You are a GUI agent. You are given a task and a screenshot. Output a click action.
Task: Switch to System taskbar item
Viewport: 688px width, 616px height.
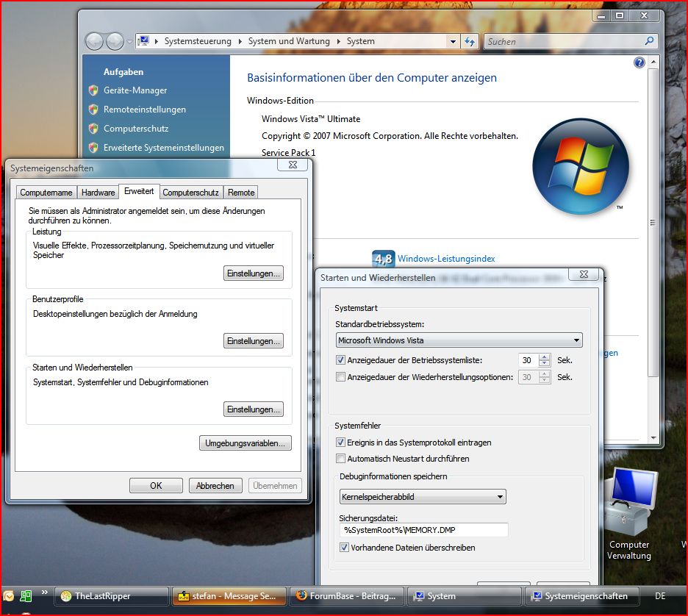point(465,596)
